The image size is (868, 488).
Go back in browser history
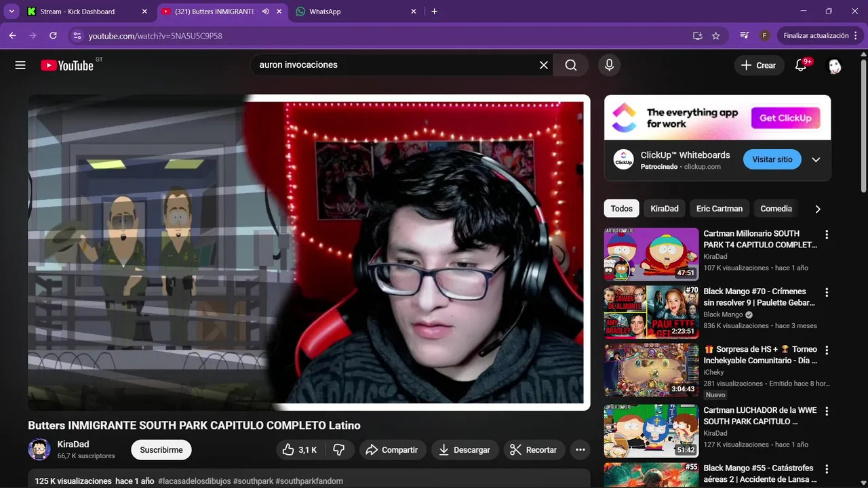pyautogui.click(x=12, y=35)
